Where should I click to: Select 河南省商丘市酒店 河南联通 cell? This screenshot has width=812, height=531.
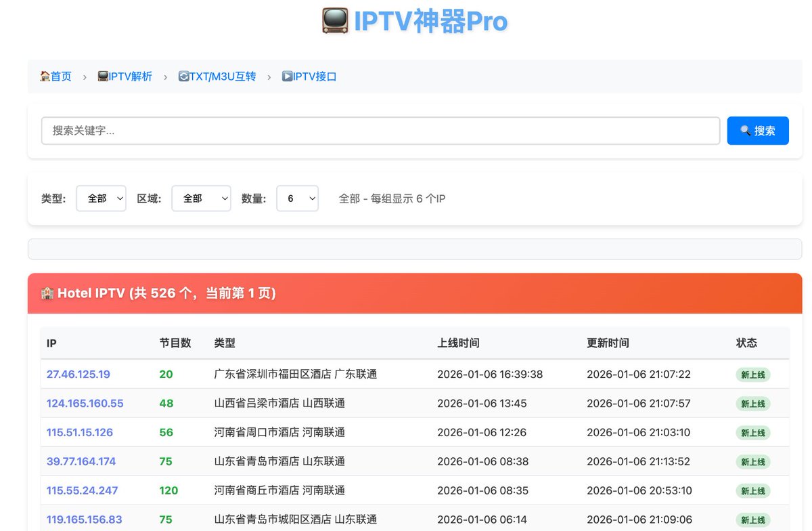pyautogui.click(x=279, y=490)
